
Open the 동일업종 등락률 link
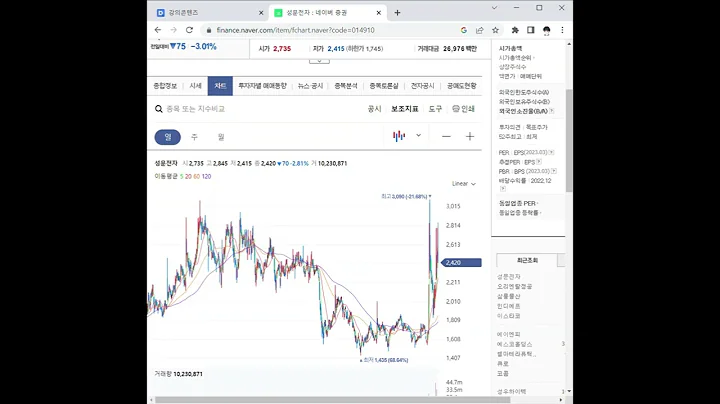pos(519,213)
